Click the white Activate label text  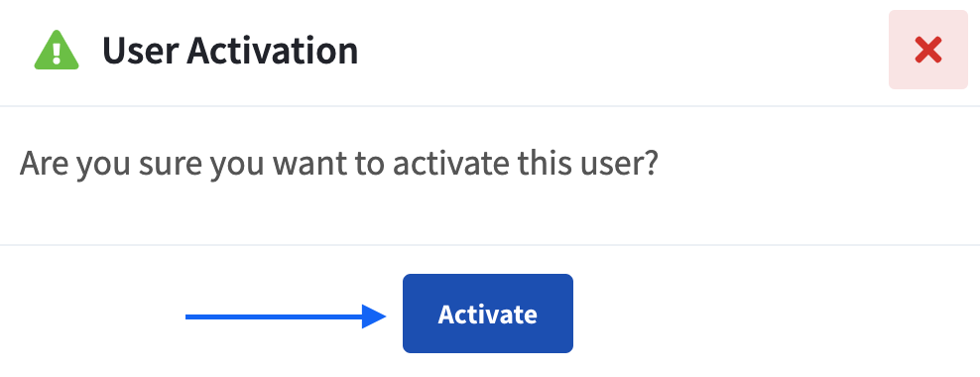click(487, 314)
